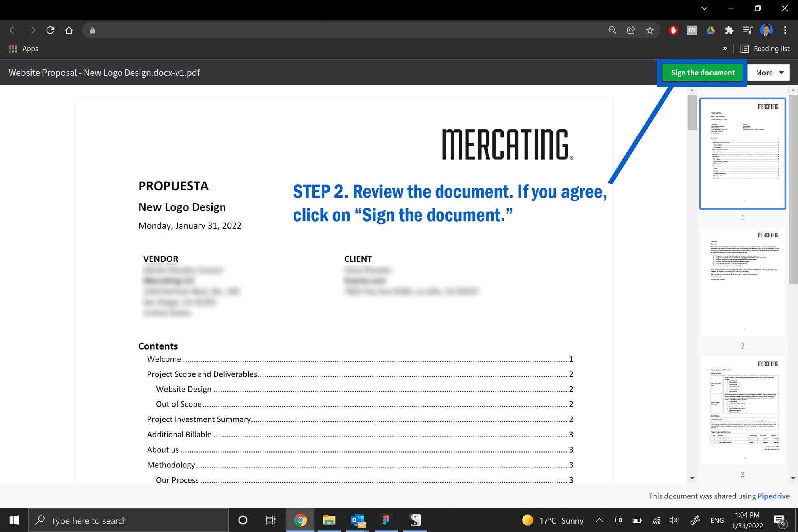Click the 'Welcome' contents entry

coord(360,359)
